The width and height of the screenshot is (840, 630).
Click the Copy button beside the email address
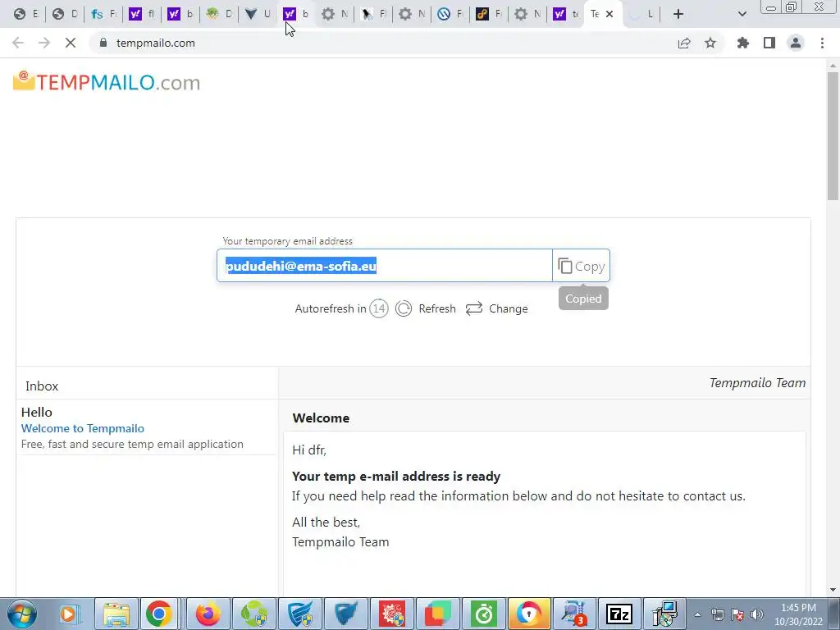(582, 266)
